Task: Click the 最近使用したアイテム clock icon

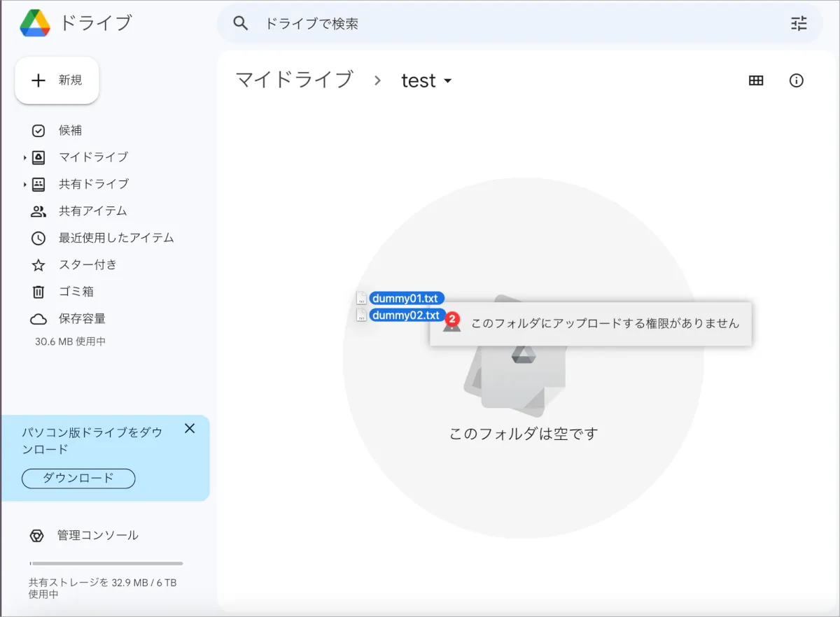Action: pos(38,238)
